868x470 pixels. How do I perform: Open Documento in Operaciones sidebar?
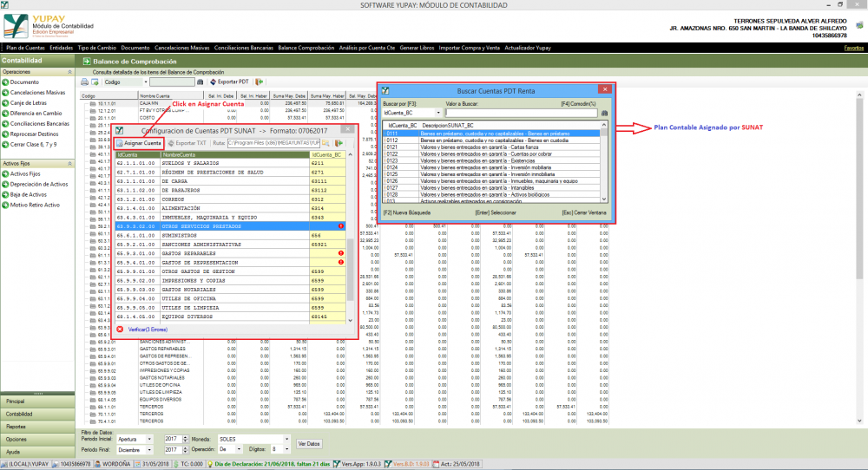click(x=24, y=82)
